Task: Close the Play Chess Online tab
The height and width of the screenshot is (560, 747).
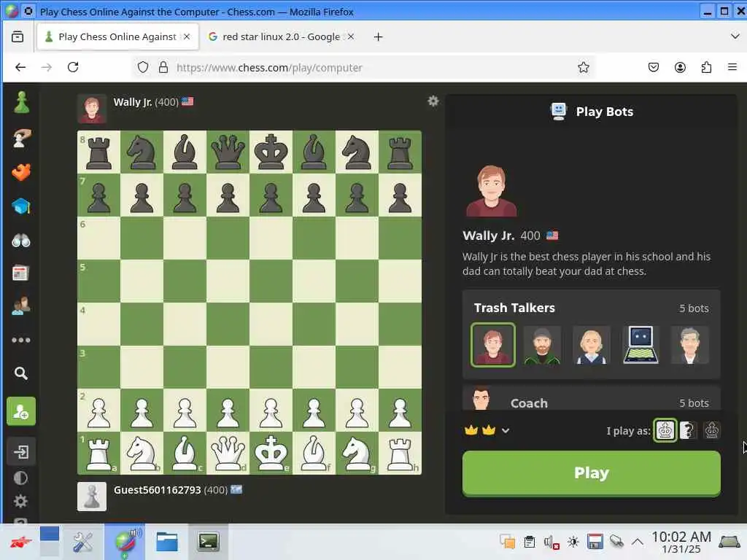Action: pyautogui.click(x=187, y=36)
